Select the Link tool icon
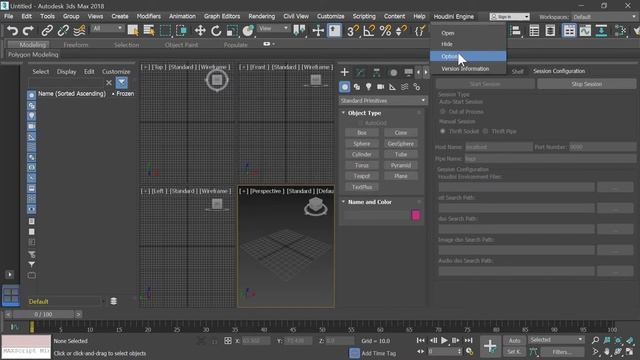The width and height of the screenshot is (640, 360). (x=47, y=31)
